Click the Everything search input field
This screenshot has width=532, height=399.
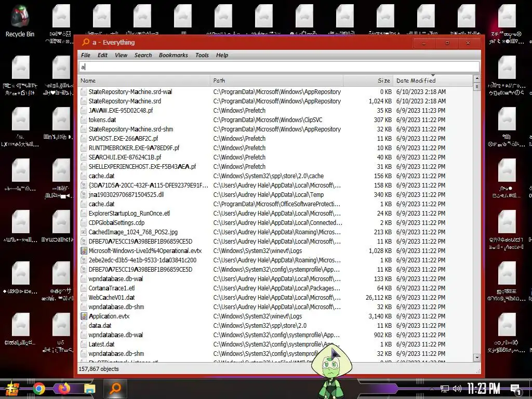tap(279, 67)
